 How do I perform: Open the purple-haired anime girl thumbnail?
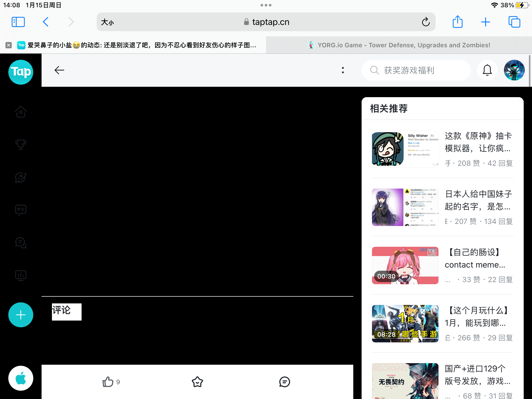point(405,207)
